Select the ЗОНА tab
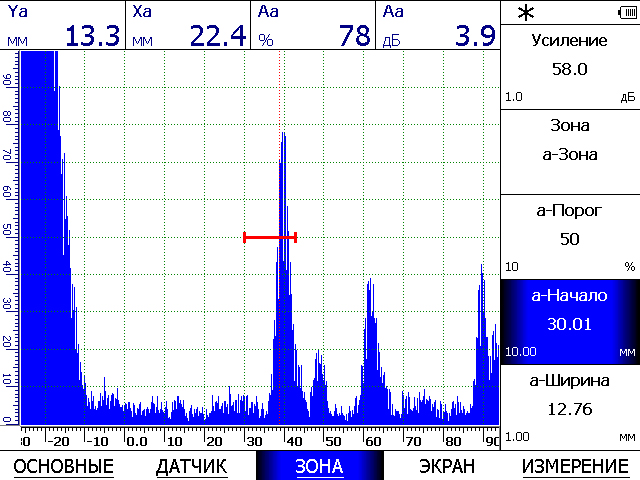 point(320,466)
